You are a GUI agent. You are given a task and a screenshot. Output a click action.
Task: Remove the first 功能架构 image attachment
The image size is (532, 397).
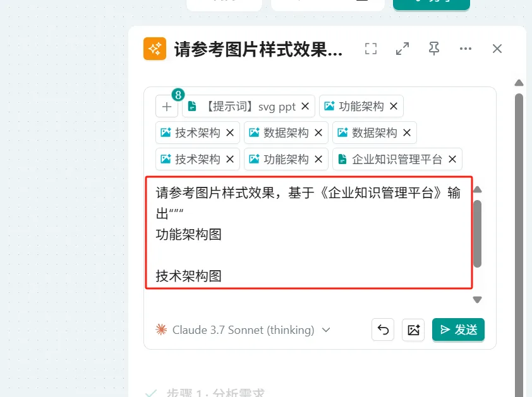point(394,107)
